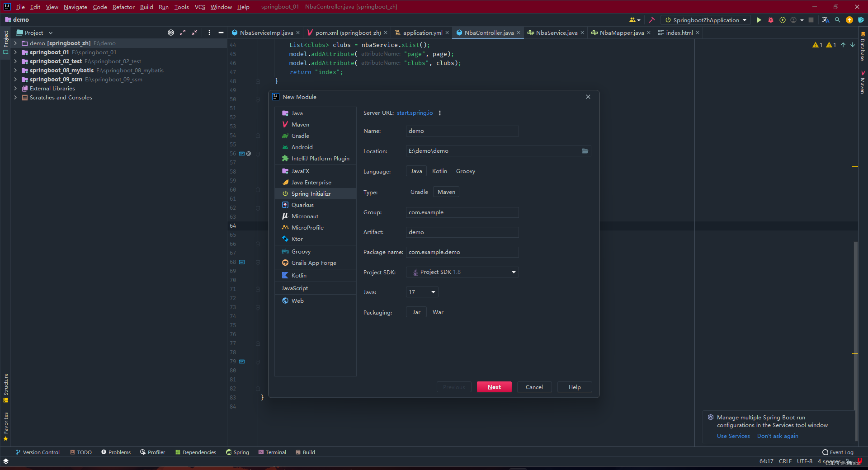Image resolution: width=868 pixels, height=470 pixels.
Task: Click the Translate icon in toolbar
Action: (826, 20)
